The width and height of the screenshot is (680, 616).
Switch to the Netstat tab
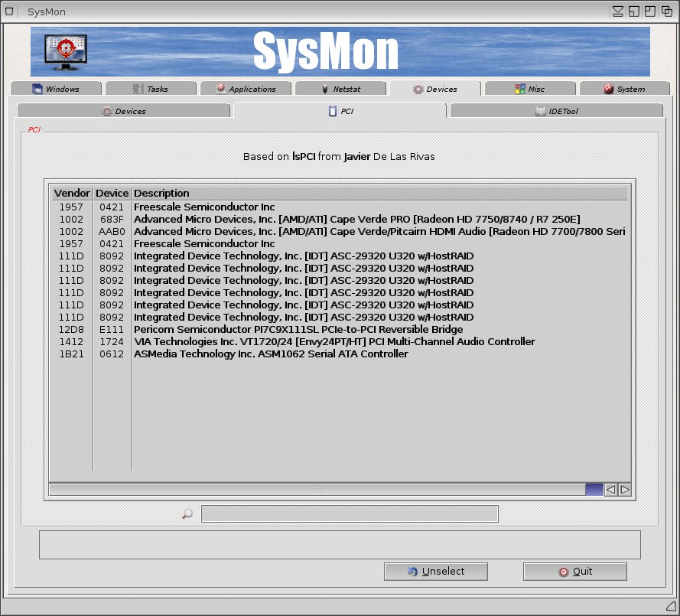tap(341, 89)
